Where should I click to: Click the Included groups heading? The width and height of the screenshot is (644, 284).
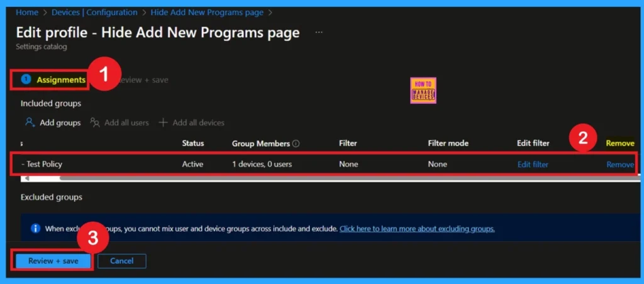pos(51,104)
